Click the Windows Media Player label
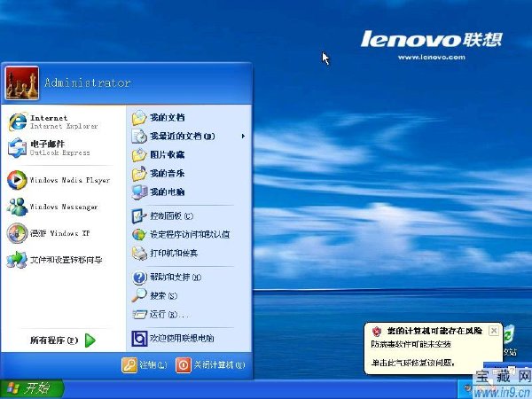 point(70,180)
